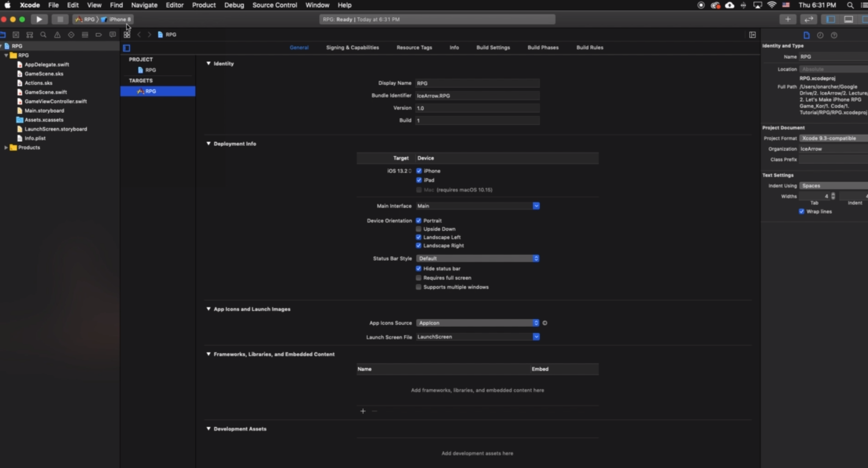
Task: Expand the Products folder
Action: (6, 147)
